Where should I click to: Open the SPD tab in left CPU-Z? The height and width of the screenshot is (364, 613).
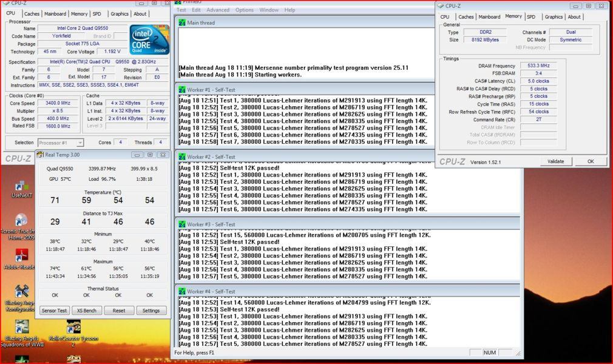(97, 14)
